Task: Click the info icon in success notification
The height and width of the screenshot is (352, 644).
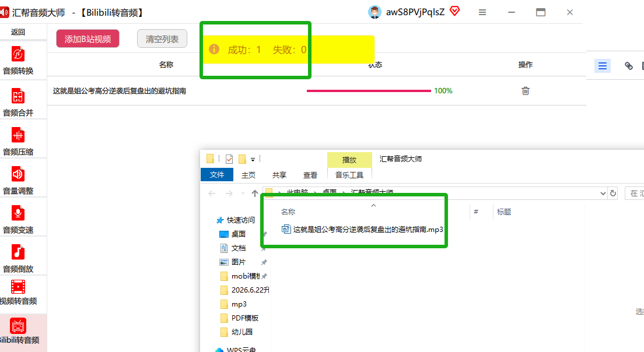Action: coord(214,49)
